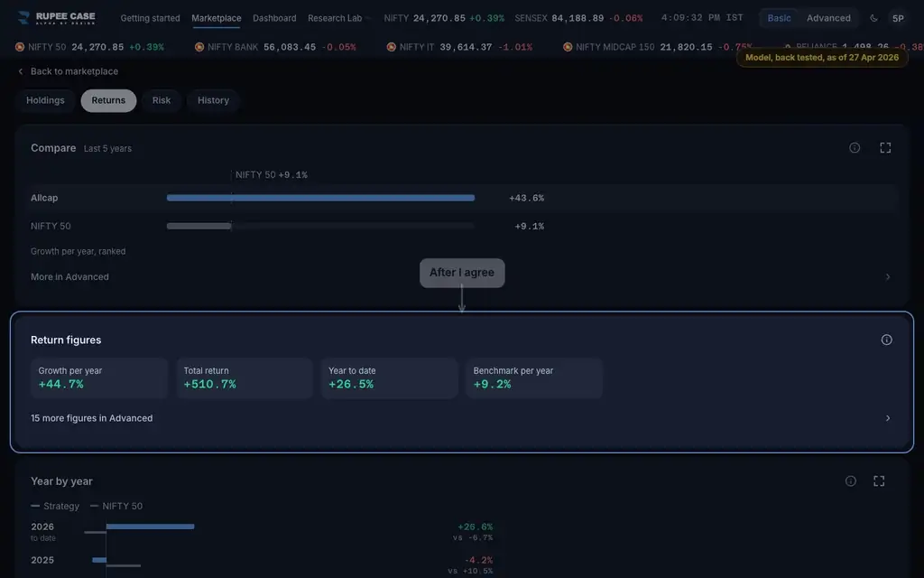This screenshot has height=578, width=924.
Task: Select the Returns tab
Action: [108, 100]
